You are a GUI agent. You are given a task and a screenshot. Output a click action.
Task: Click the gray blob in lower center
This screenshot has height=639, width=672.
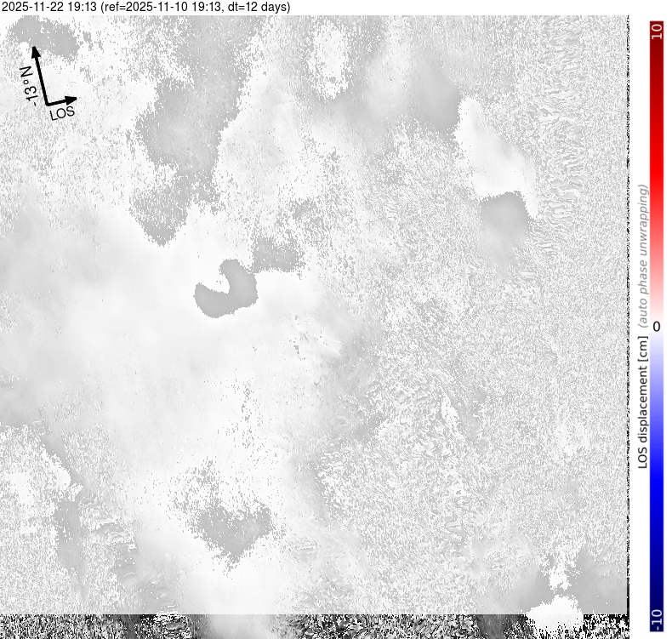[234, 523]
